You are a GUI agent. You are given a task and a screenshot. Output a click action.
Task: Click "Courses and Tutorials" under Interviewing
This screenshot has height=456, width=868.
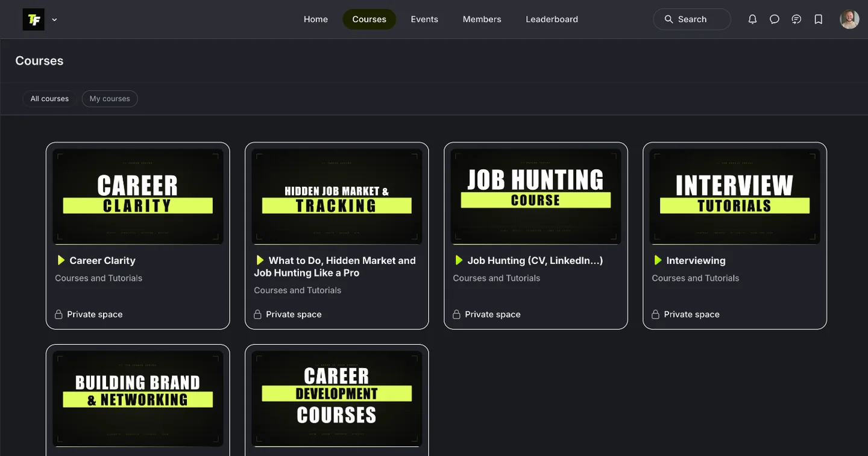[x=696, y=278]
